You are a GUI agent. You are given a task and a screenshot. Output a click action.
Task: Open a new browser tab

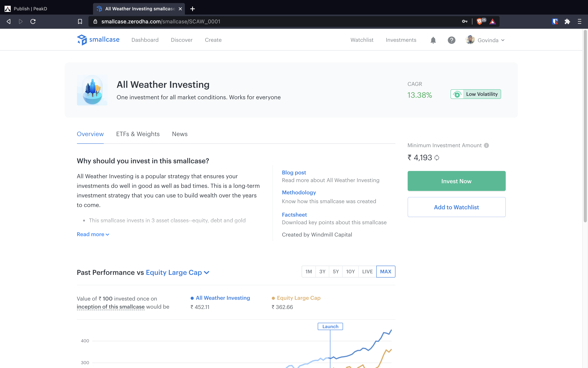192,9
